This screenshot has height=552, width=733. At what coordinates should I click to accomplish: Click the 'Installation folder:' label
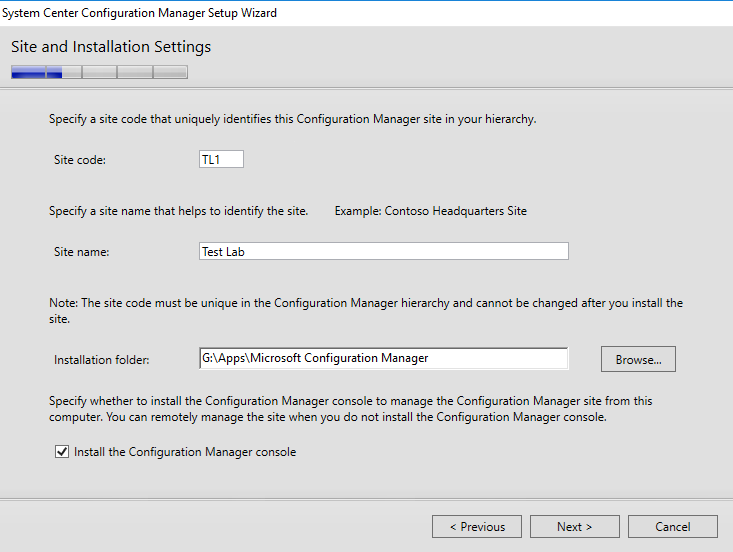tap(101, 360)
